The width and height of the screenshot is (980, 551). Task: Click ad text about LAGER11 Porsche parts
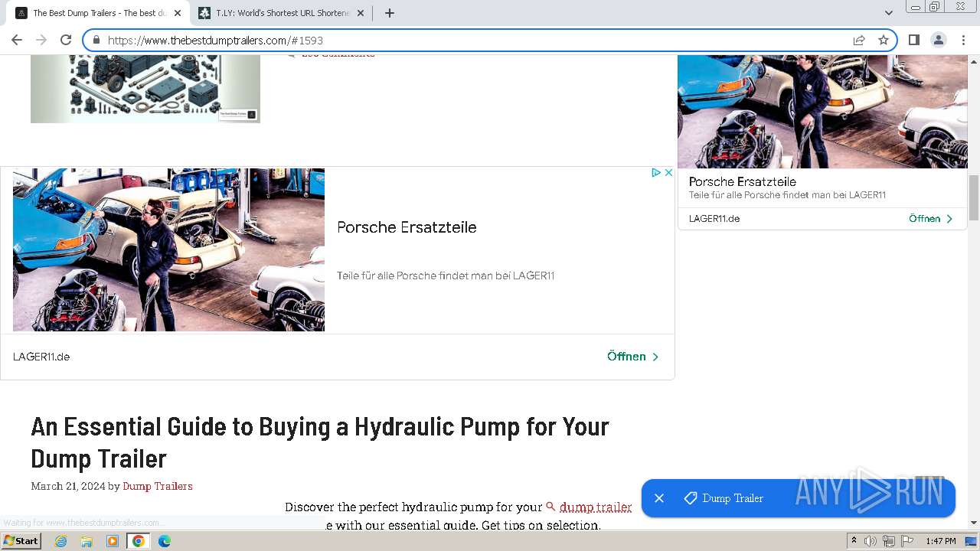(446, 275)
